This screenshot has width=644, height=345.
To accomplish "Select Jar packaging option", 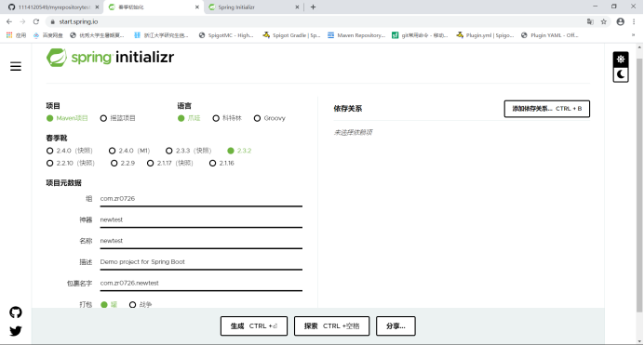I will point(109,304).
